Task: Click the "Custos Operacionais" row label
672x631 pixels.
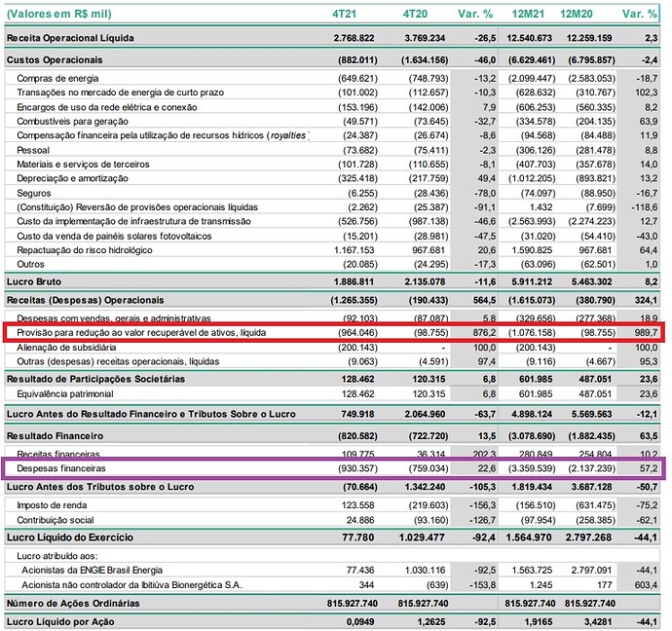Action: coord(55,60)
